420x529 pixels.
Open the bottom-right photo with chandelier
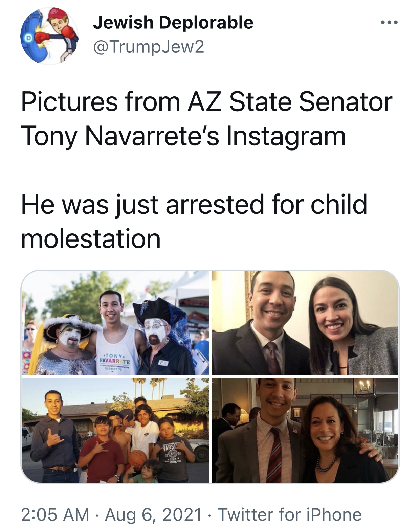pos(305,430)
